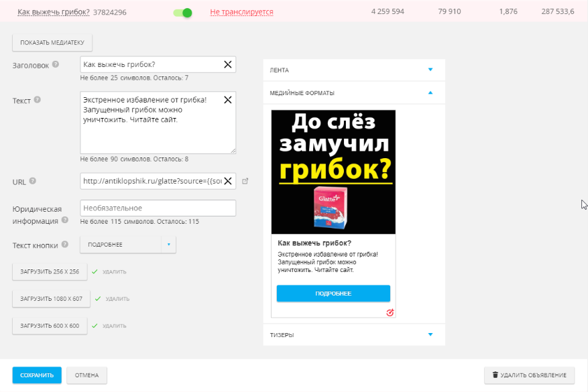Click help icon next to Текст кнопки
The image size is (588, 392).
65,245
